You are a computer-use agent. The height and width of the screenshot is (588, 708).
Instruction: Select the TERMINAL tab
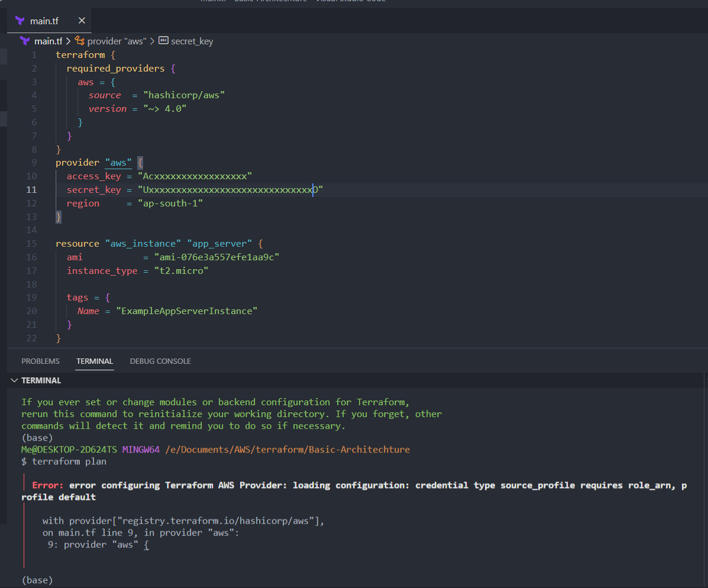[95, 361]
